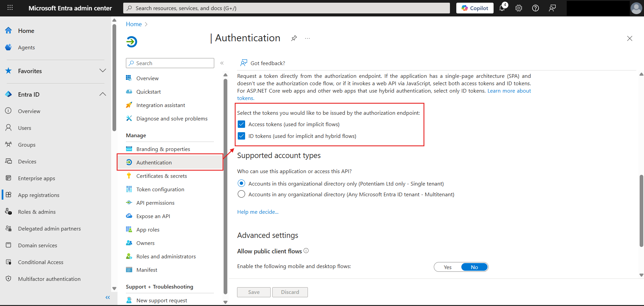The height and width of the screenshot is (306, 644).
Task: Collapse the app resource menu with double chevron
Action: tap(222, 63)
